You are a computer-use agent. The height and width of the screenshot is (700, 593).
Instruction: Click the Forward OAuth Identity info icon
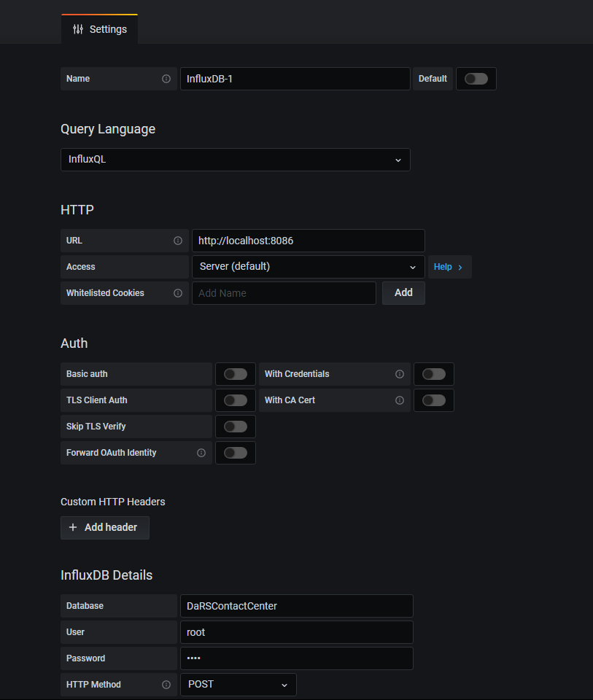(x=201, y=453)
